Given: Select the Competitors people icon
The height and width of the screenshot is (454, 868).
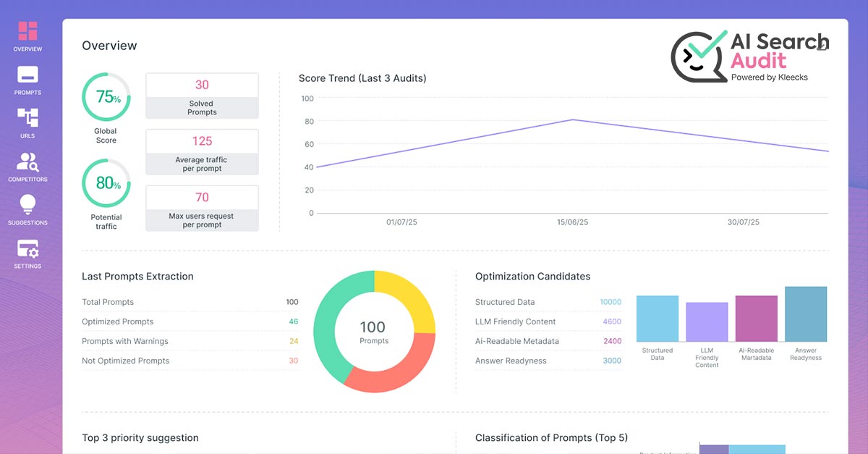Looking at the screenshot, I should pos(27,162).
